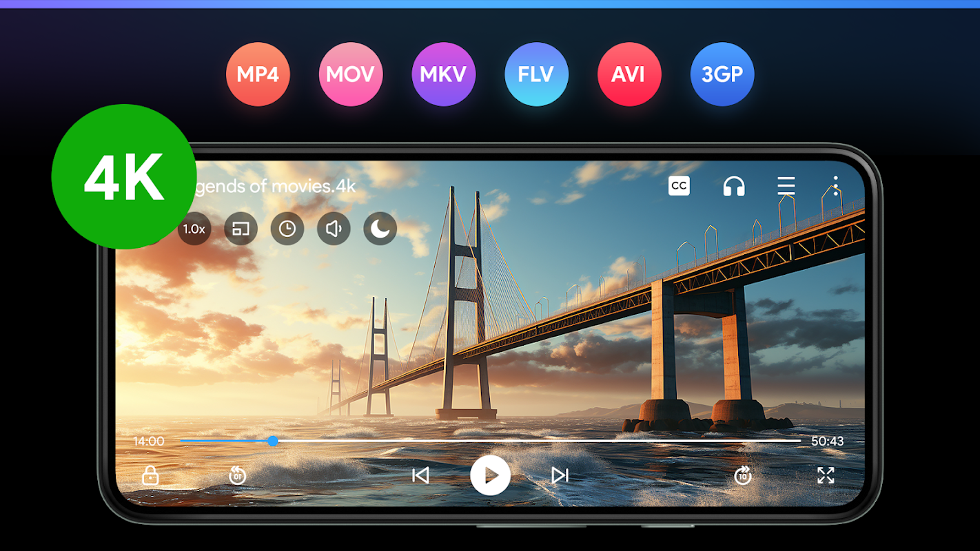Viewport: 980px width, 551px height.
Task: Skip to previous video
Action: click(x=420, y=475)
